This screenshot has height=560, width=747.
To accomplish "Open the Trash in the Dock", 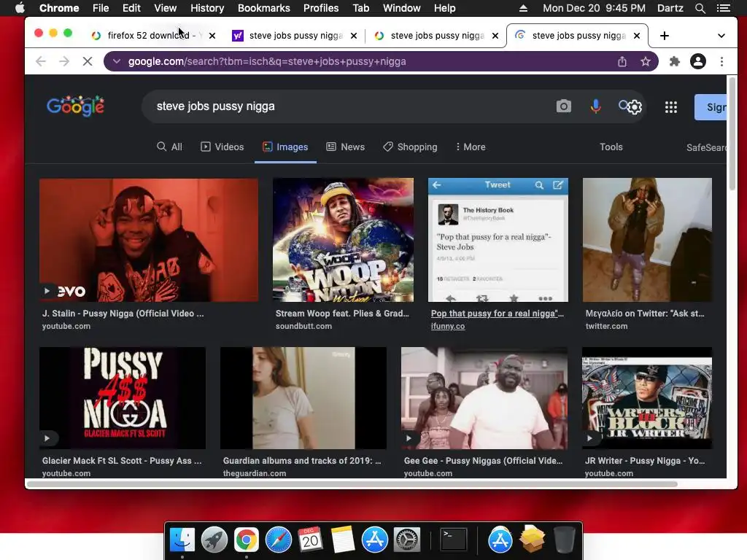I will (x=565, y=540).
